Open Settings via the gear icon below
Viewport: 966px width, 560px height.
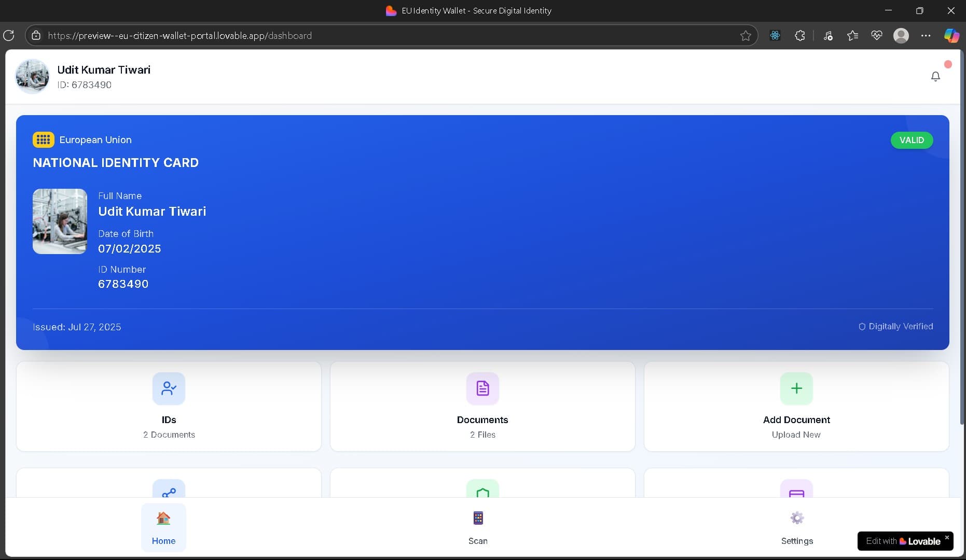pyautogui.click(x=796, y=528)
